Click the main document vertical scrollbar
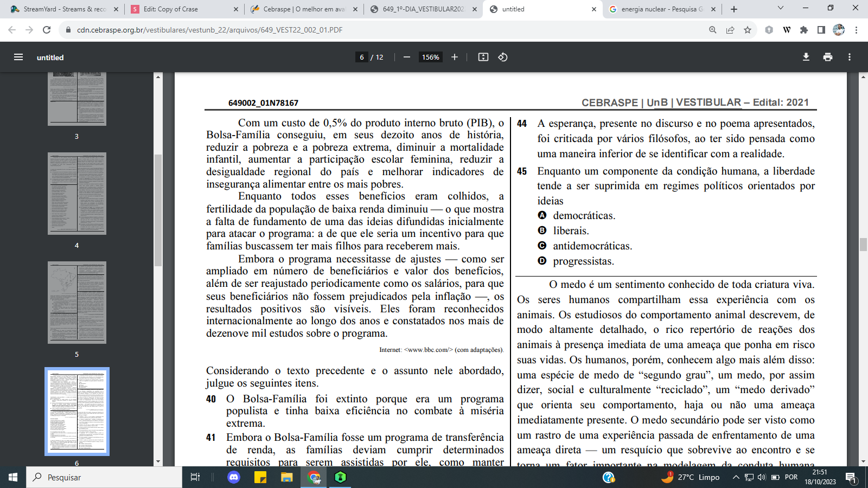The height and width of the screenshot is (488, 868). 863,244
